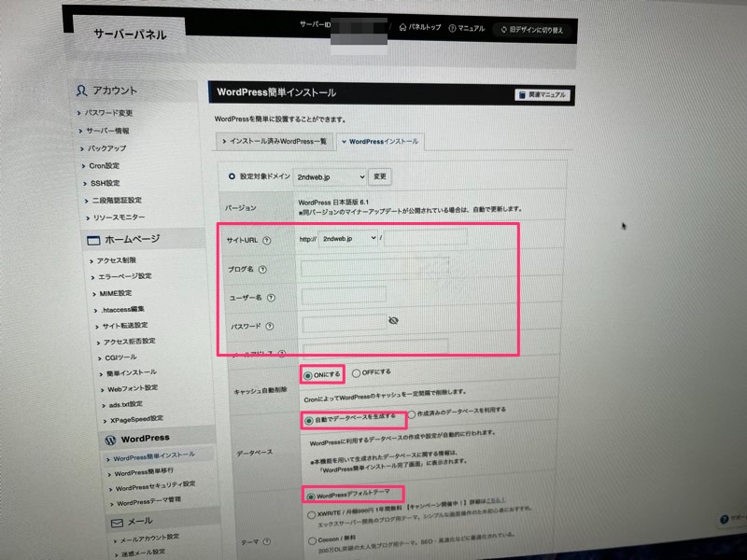Click the help icon beside テーマ
Viewport: 747px width, 560px height.
pyautogui.click(x=267, y=541)
